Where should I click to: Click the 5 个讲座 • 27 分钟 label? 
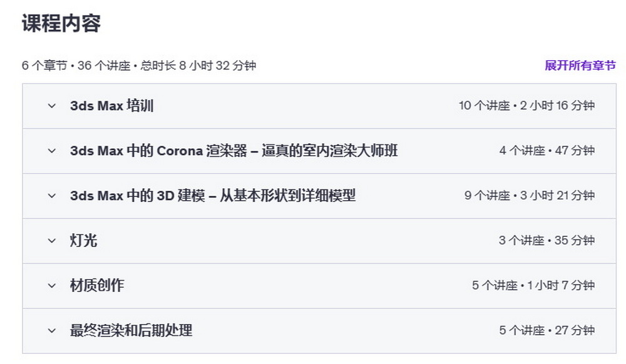(547, 330)
